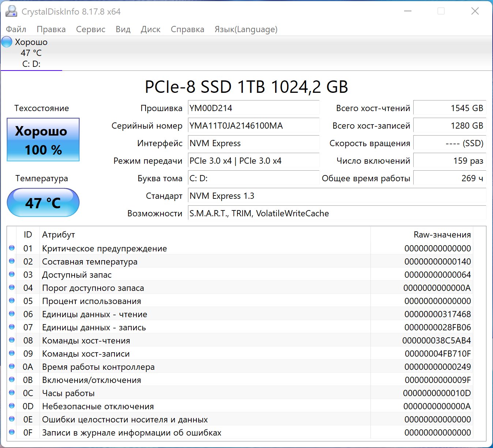Screen dimensions: 493x448
Task: Select row Составная температура
Action: (x=240, y=262)
